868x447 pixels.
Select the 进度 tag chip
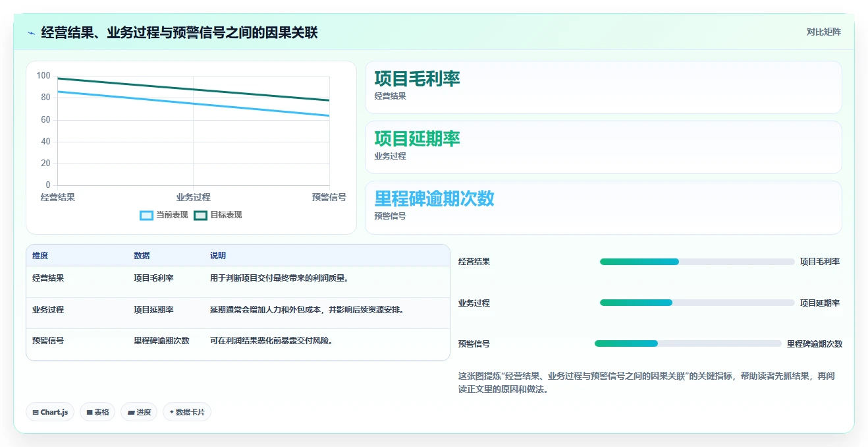coord(139,412)
